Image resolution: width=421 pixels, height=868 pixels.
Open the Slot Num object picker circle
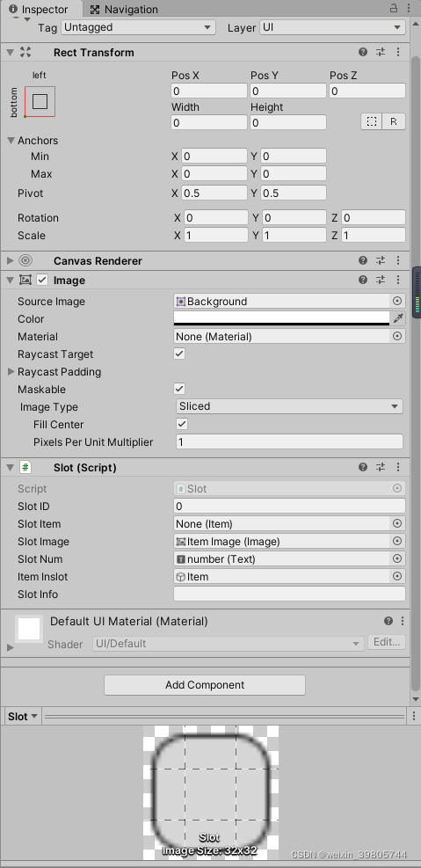pos(397,558)
